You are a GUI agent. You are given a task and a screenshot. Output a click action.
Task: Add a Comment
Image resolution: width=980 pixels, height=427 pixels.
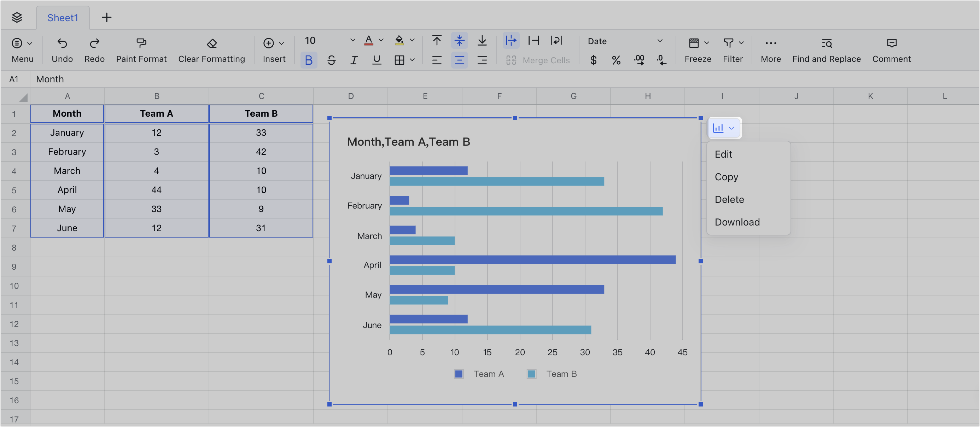click(891, 50)
